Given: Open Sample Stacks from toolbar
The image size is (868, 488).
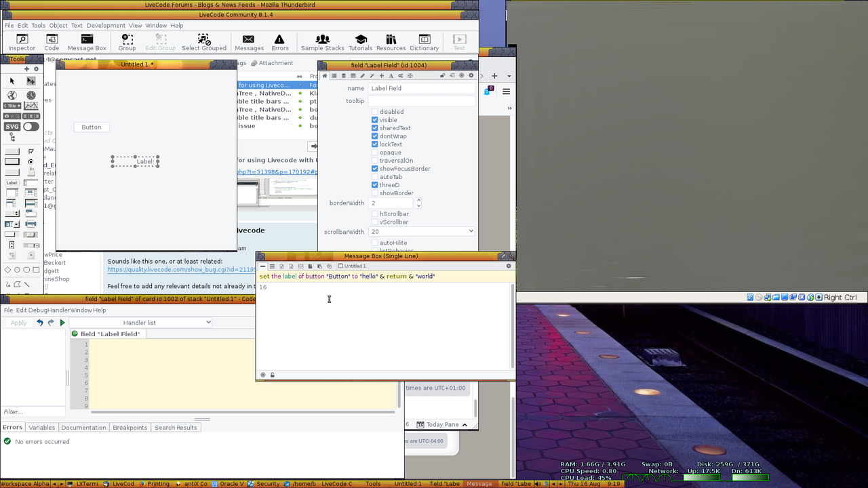Looking at the screenshot, I should (x=323, y=43).
